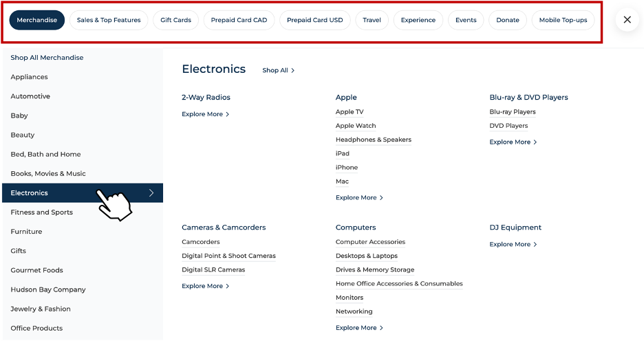Open the Networking link

354,312
